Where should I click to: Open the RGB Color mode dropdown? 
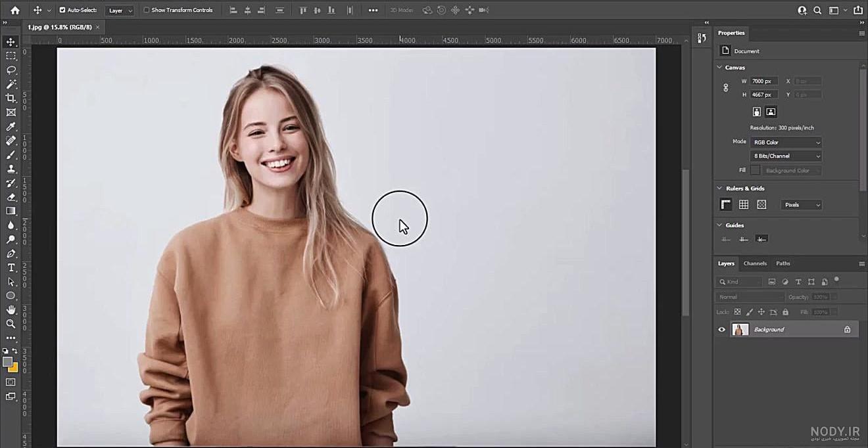pos(786,142)
